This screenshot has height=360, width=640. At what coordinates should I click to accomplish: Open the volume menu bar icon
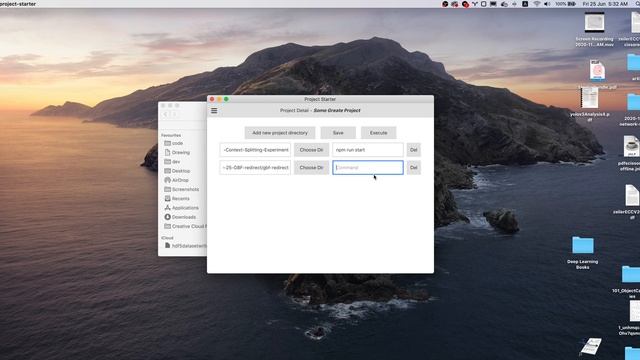(547, 4)
